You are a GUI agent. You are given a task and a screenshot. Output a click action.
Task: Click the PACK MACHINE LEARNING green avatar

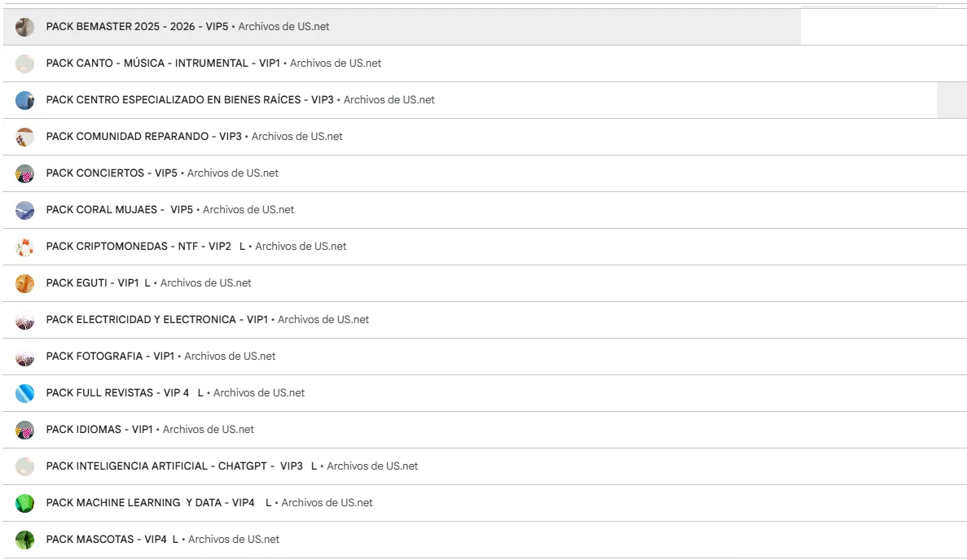(24, 503)
